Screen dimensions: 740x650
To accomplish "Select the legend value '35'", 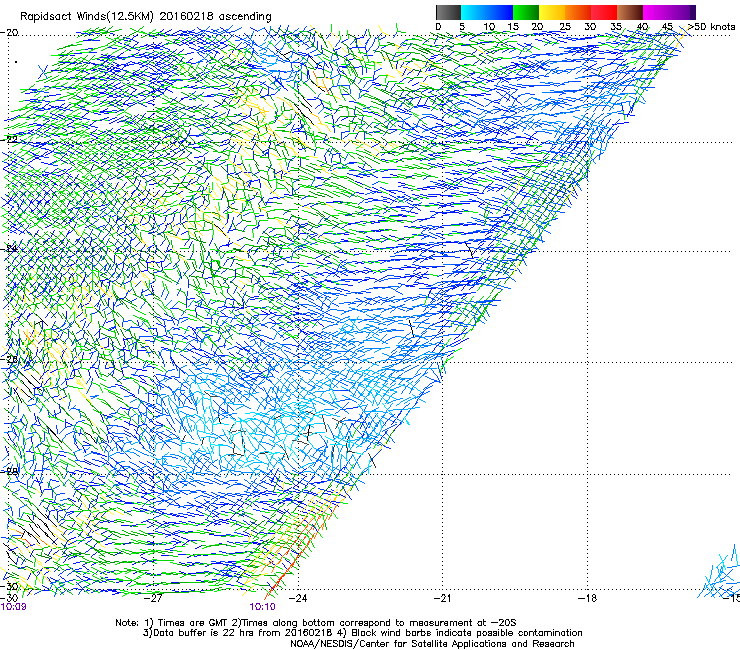I will [x=616, y=26].
